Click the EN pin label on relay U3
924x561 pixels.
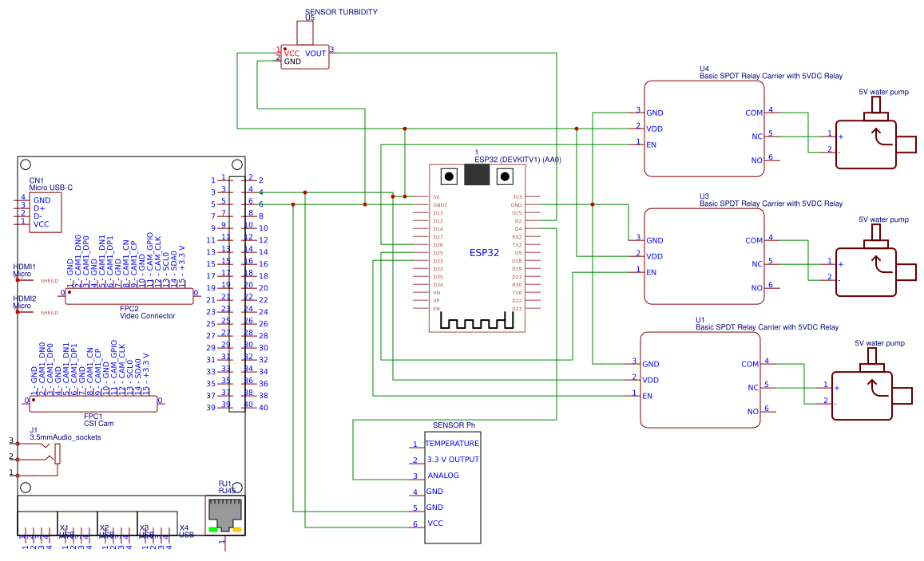(x=651, y=273)
